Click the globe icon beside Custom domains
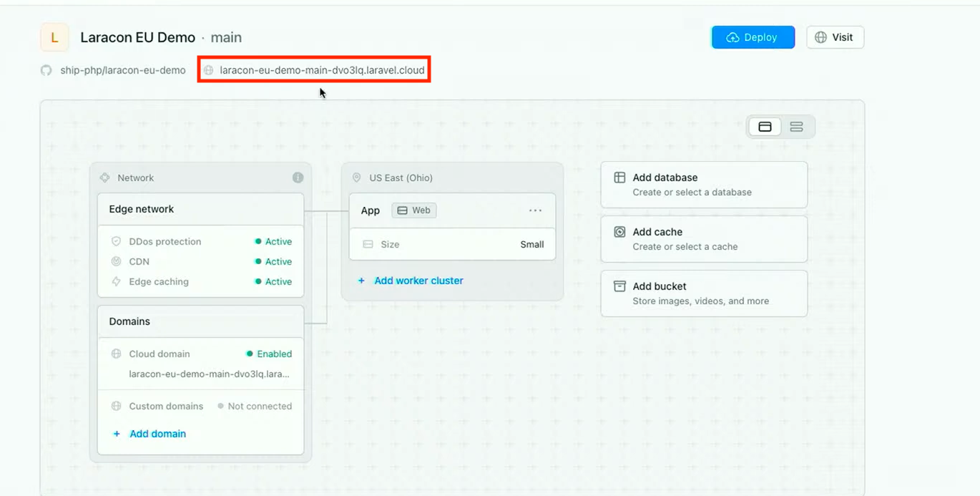Image resolution: width=980 pixels, height=496 pixels. pyautogui.click(x=117, y=406)
